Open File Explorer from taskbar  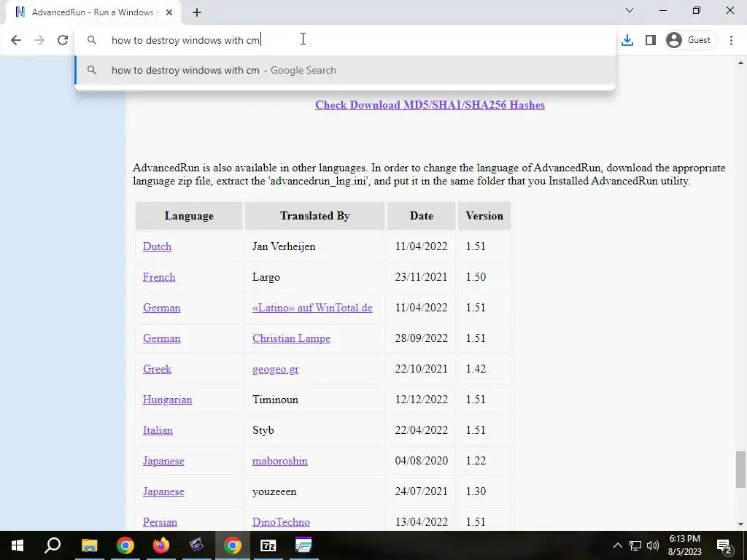(89, 545)
